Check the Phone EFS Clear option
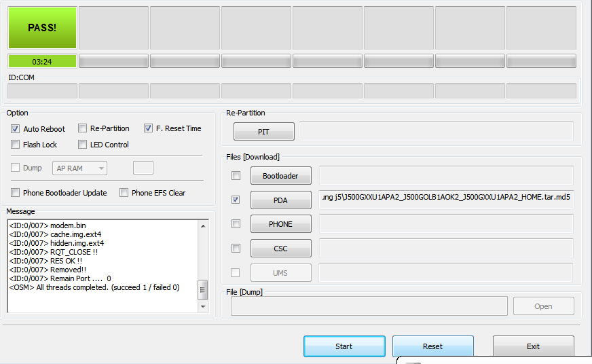The width and height of the screenshot is (592, 364). [124, 193]
